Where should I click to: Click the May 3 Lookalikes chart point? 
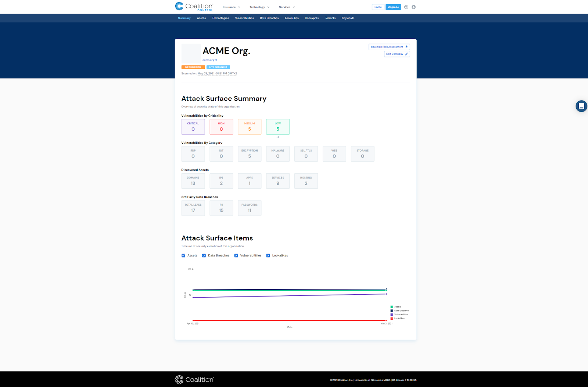click(x=387, y=320)
